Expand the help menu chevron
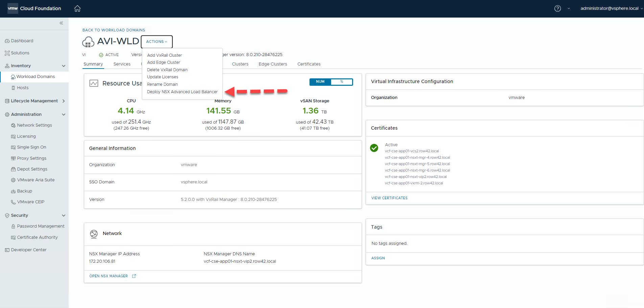Viewport: 644px width, 308px height. tap(569, 8)
